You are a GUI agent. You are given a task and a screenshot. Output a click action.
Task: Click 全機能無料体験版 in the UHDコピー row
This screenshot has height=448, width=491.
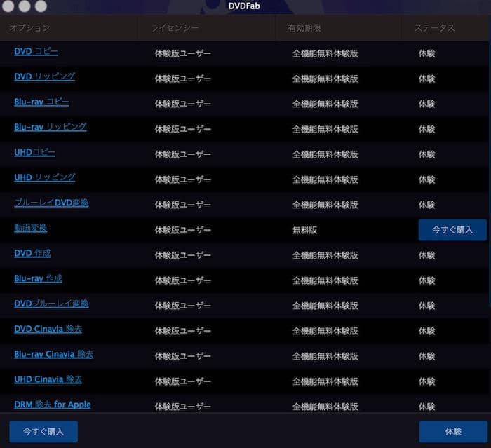(325, 155)
